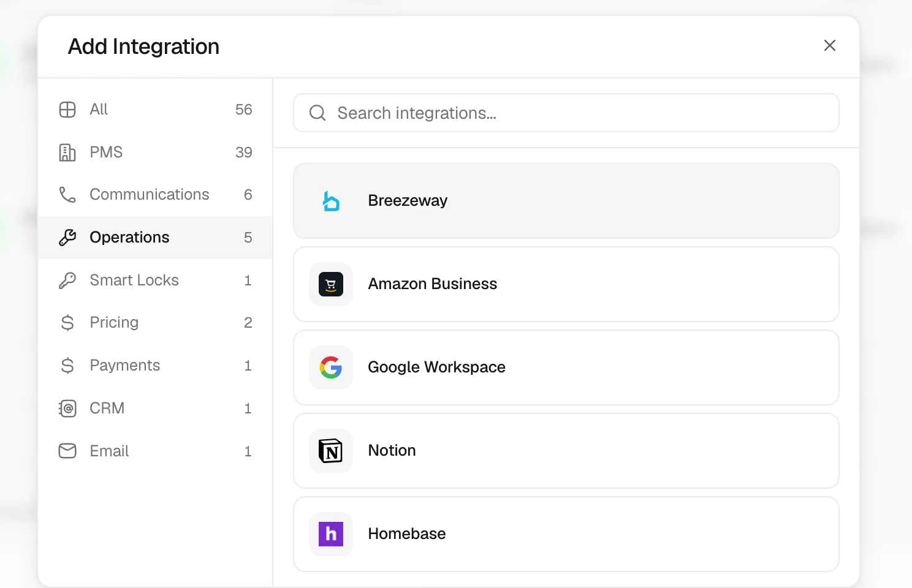Close the Add Integration dialog
The height and width of the screenshot is (588, 912).
830,45
